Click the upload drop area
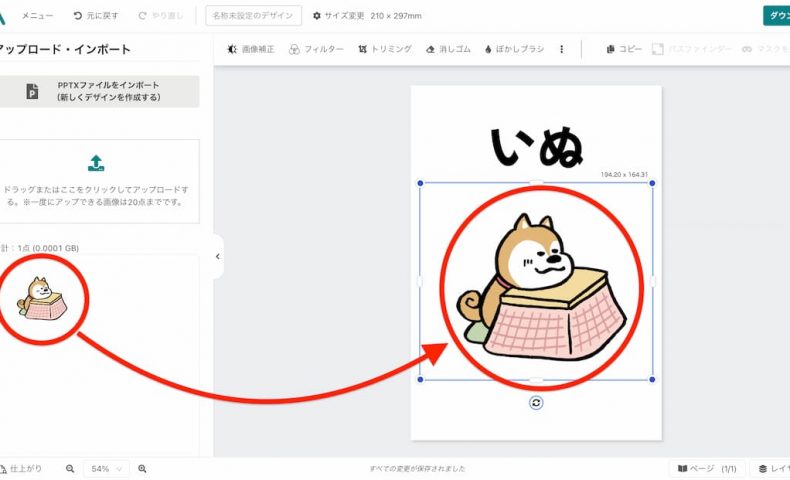This screenshot has width=790, height=480. 98,180
